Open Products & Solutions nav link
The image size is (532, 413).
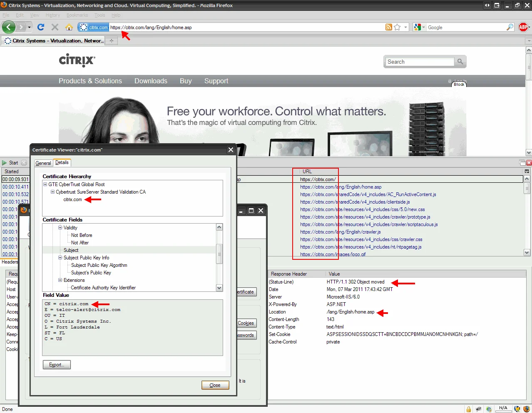90,81
